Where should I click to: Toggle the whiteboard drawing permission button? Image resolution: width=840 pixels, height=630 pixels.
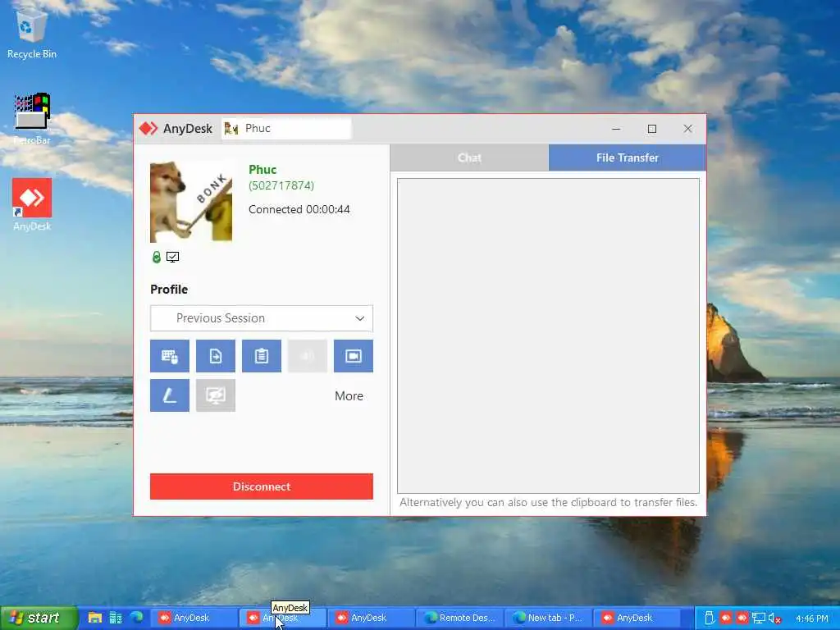tap(169, 395)
